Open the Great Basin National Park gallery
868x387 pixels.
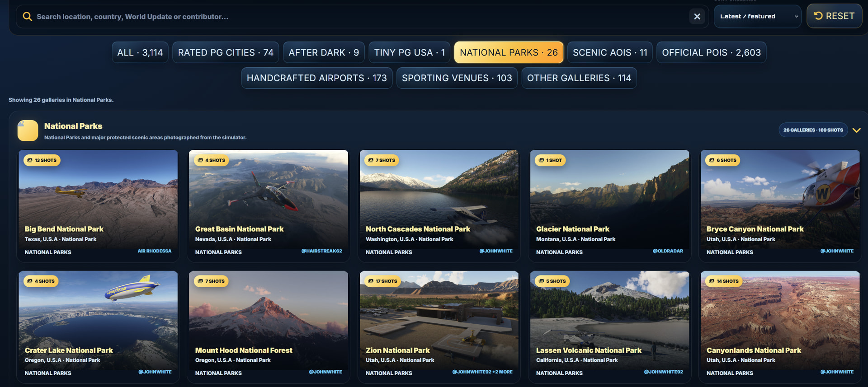tap(269, 206)
